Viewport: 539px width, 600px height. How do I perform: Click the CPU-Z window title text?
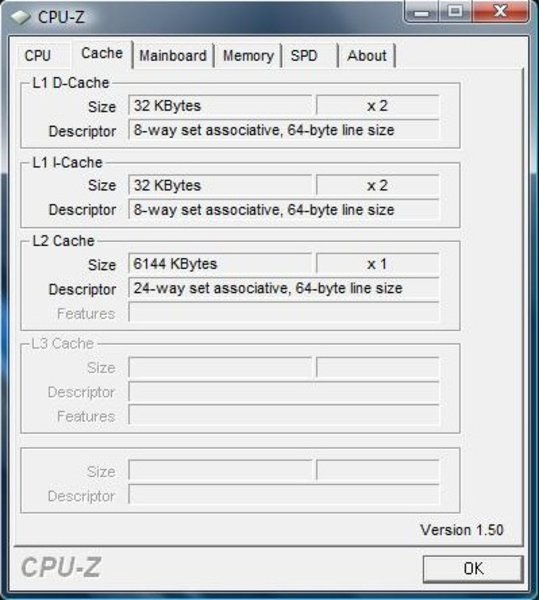tap(61, 17)
